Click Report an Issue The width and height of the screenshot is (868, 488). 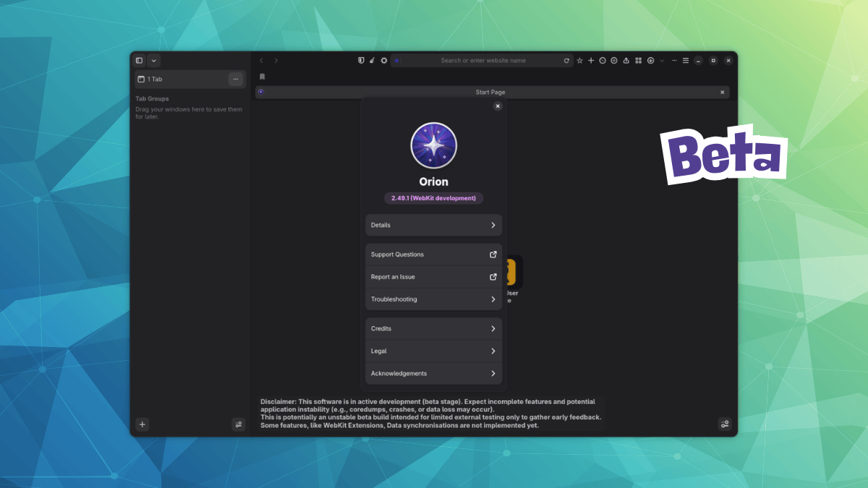(x=433, y=277)
